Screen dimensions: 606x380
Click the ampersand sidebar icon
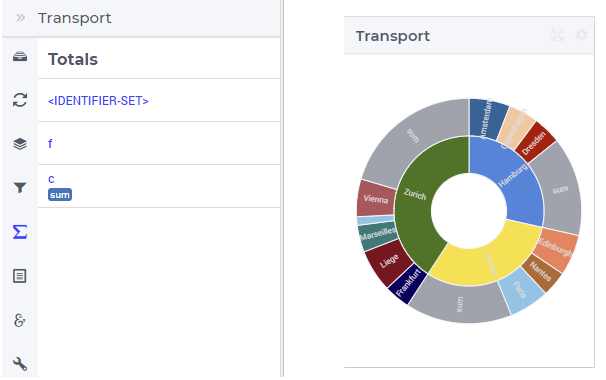click(x=20, y=320)
